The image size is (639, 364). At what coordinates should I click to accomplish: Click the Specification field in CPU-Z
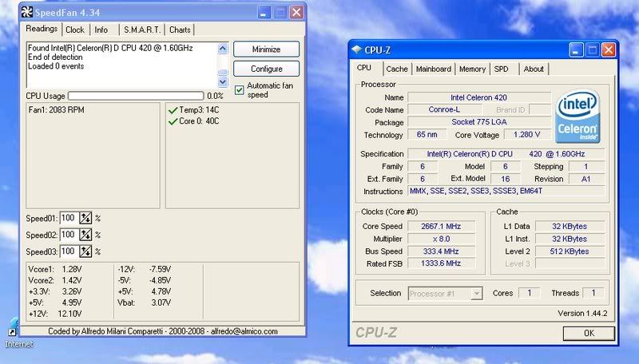506,154
